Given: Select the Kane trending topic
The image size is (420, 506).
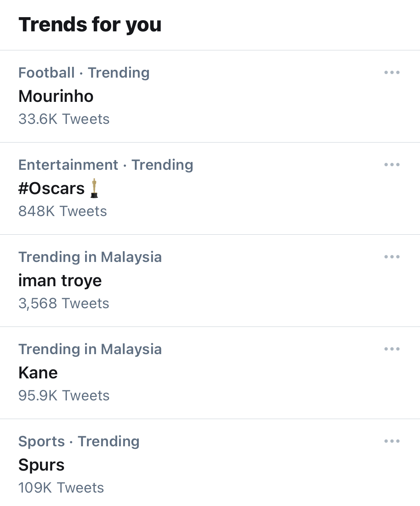Looking at the screenshot, I should pos(38,373).
